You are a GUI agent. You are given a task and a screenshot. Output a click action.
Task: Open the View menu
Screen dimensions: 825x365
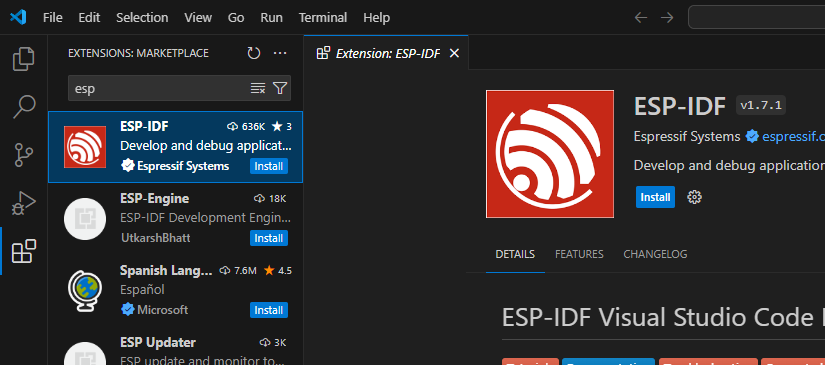click(198, 17)
